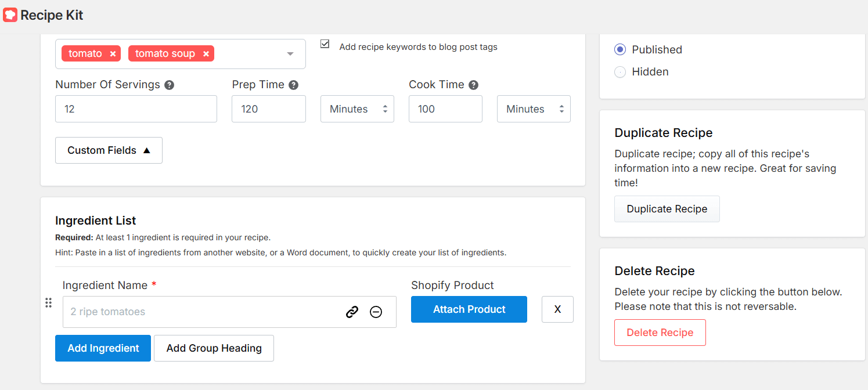Remove the tomato soup keyword tag
The width and height of the screenshot is (868, 390).
tap(206, 54)
